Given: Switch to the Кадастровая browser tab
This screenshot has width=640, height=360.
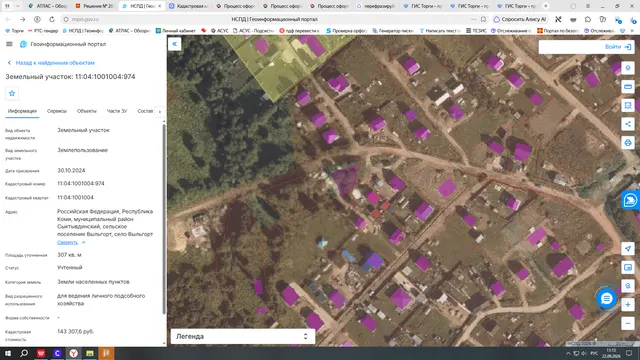Looking at the screenshot, I should point(189,6).
